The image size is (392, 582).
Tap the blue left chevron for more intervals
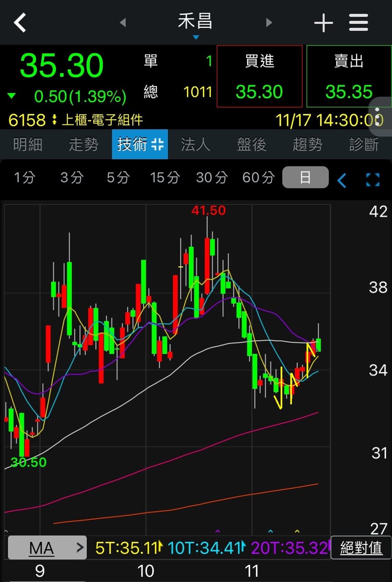coord(342,181)
